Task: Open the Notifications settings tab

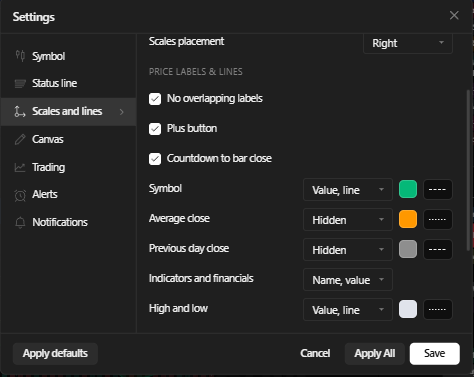Action: pos(68,222)
